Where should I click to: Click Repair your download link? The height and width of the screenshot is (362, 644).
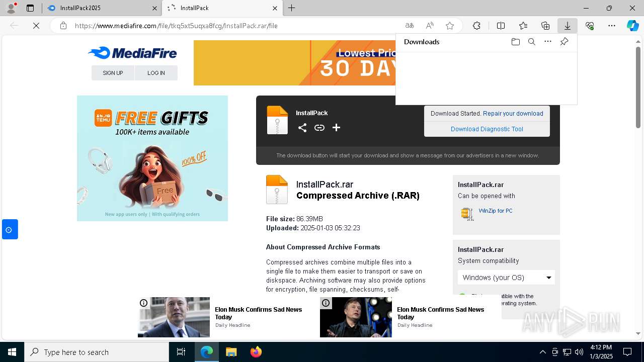(x=513, y=114)
